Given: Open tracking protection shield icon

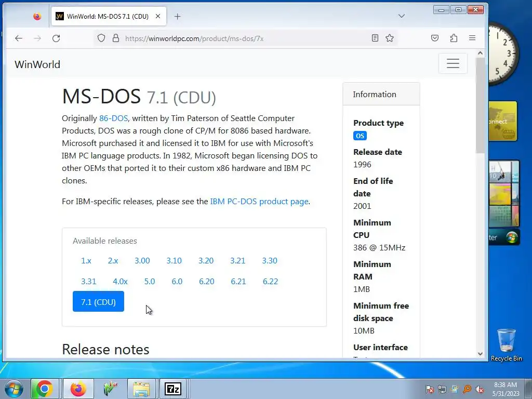Looking at the screenshot, I should tap(101, 38).
